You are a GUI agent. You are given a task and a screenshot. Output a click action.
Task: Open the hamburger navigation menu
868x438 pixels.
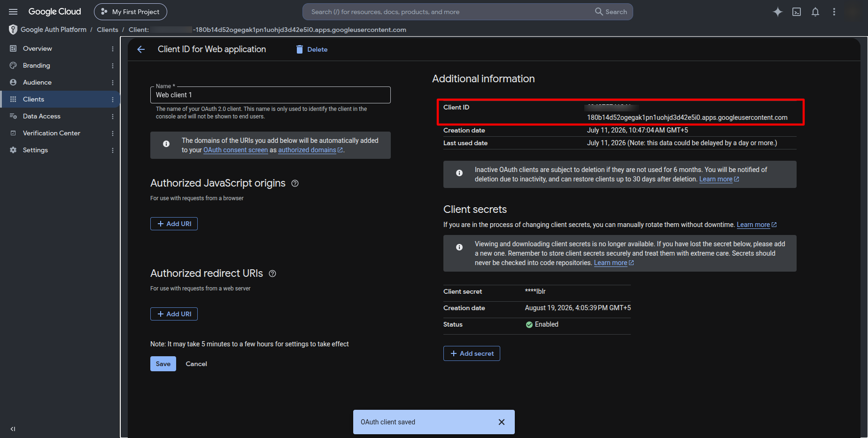click(x=13, y=12)
